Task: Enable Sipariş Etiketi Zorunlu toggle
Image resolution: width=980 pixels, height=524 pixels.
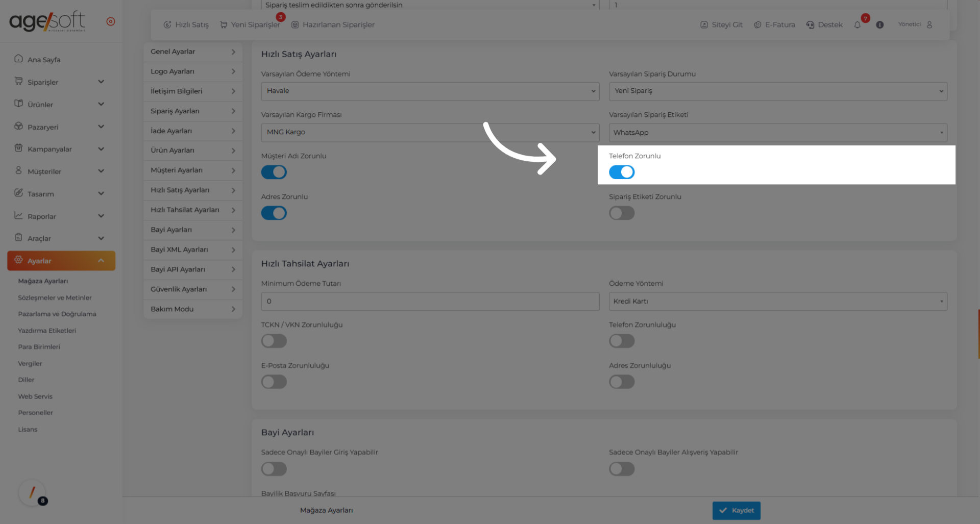Action: [621, 213]
